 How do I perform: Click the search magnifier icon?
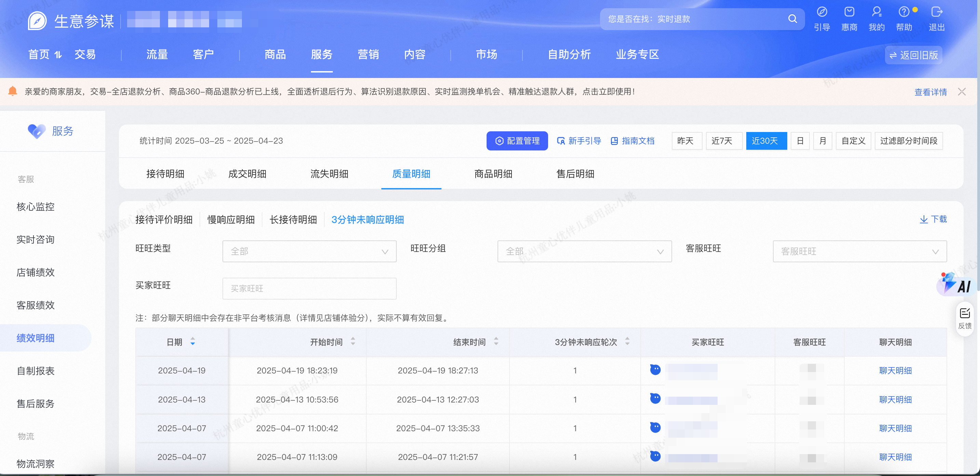coord(792,19)
